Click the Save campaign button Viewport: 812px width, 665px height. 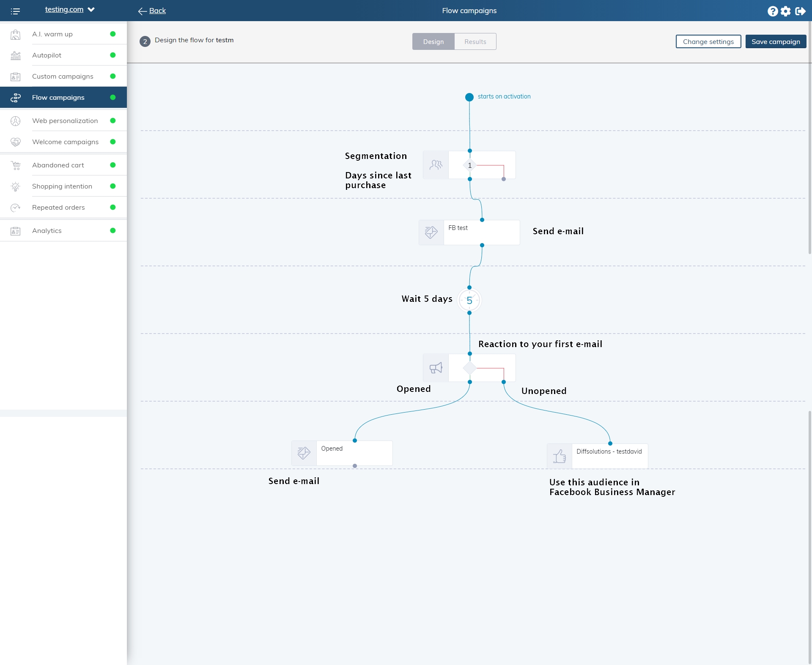click(x=775, y=41)
